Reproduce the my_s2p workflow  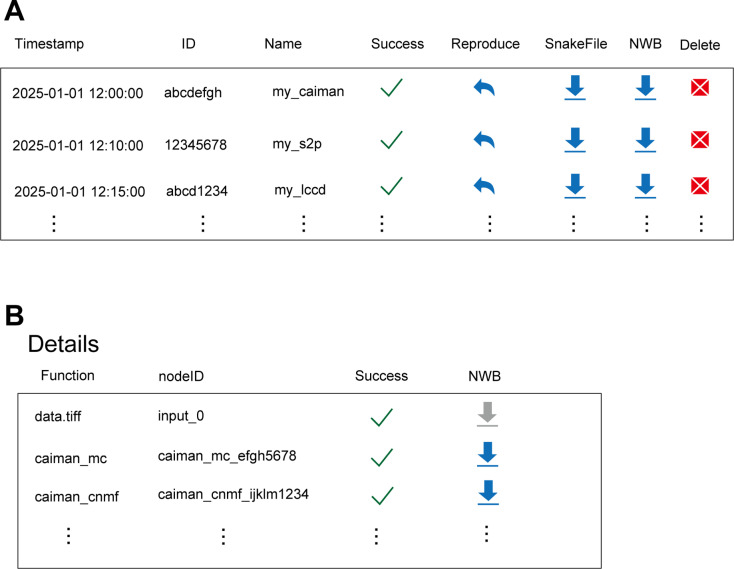click(x=484, y=140)
